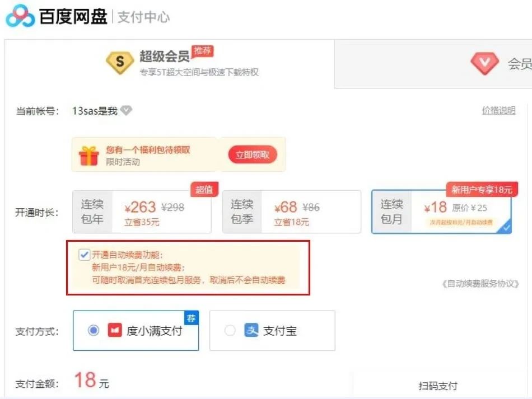
Task: Click the red V member diamond icon
Action: tap(484, 63)
